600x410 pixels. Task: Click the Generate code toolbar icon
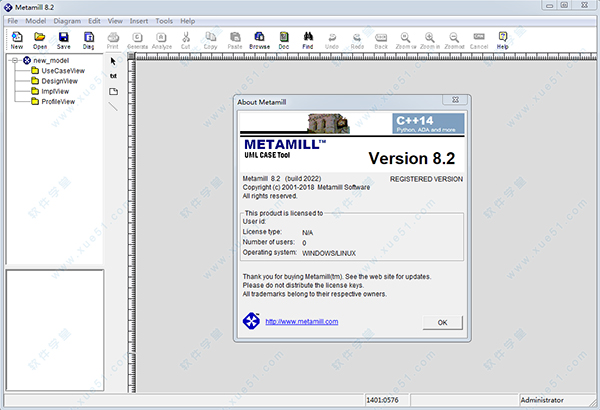click(x=137, y=40)
